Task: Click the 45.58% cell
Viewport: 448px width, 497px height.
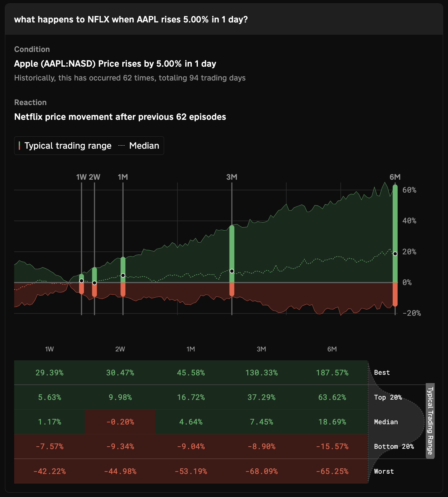Action: (191, 373)
